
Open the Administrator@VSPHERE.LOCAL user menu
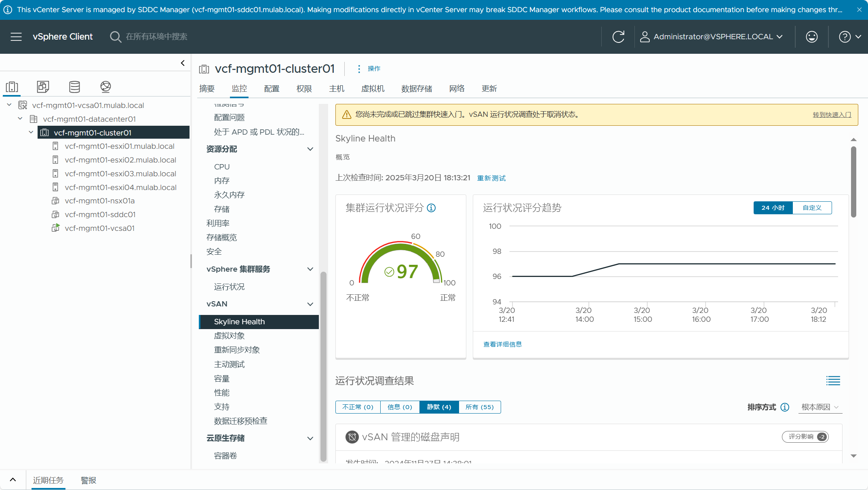pos(711,37)
